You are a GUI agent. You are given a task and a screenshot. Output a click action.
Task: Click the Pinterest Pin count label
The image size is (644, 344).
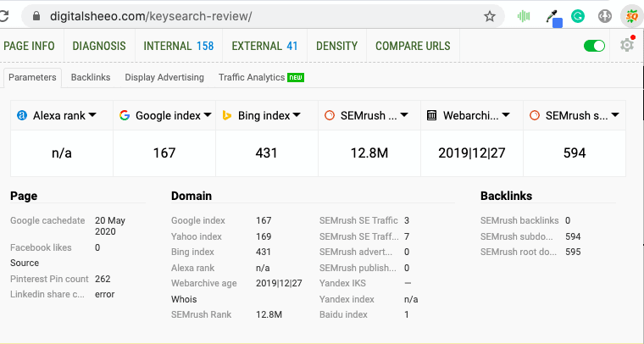pyautogui.click(x=49, y=279)
